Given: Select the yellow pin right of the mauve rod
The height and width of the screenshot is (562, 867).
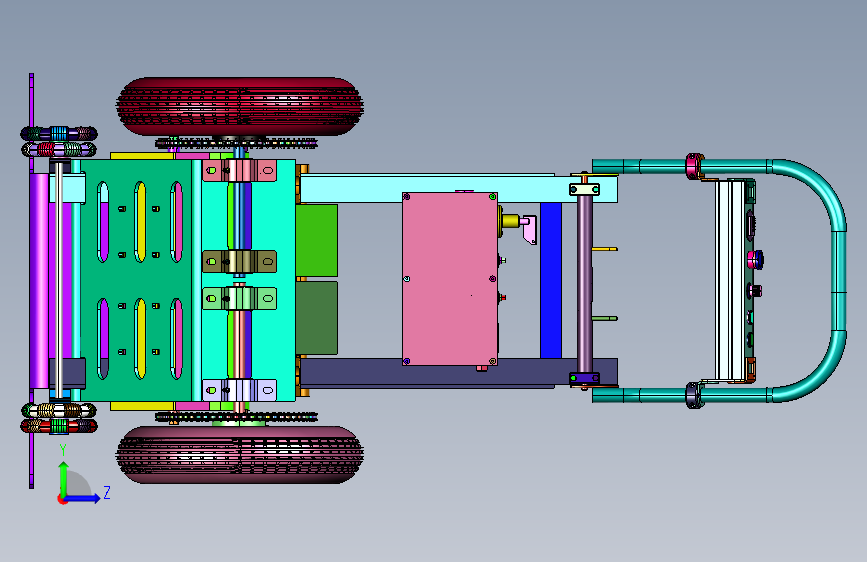Looking at the screenshot, I should [x=604, y=249].
